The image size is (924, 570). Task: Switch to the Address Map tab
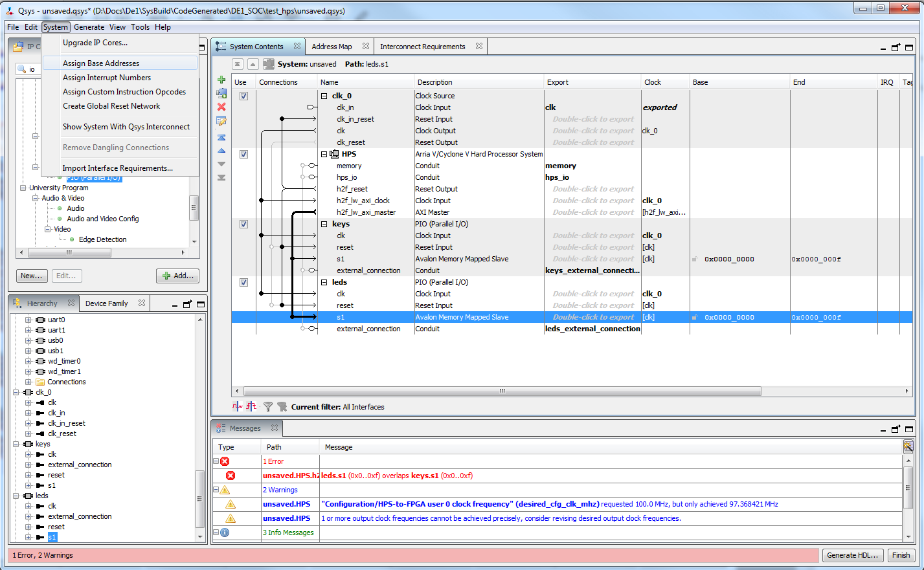(332, 47)
